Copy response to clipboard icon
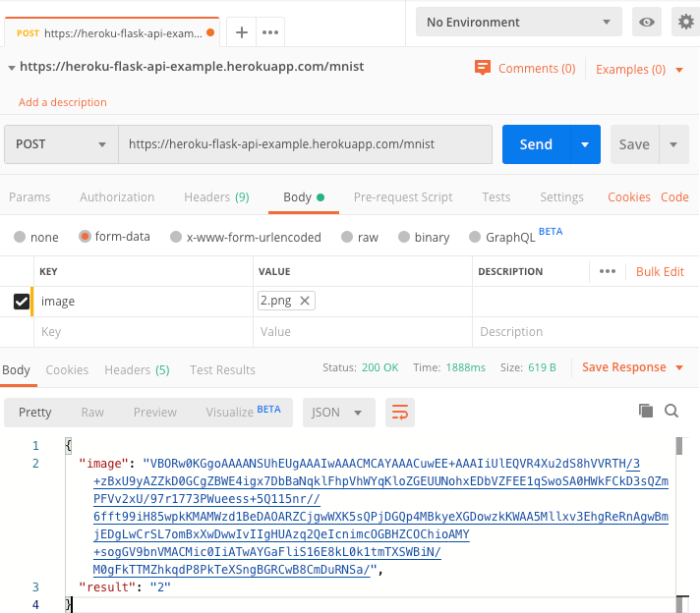The width and height of the screenshot is (700, 613). point(646,411)
